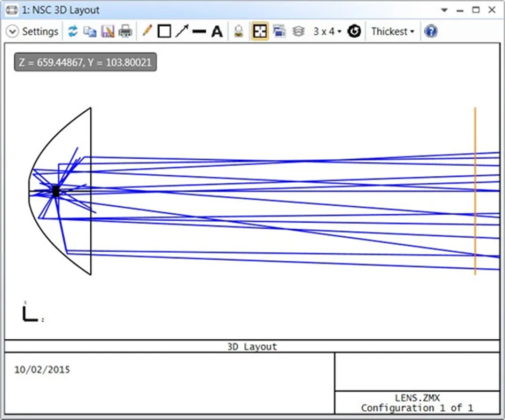Click the orange detector line
This screenshot has width=505, height=420.
coord(475,191)
